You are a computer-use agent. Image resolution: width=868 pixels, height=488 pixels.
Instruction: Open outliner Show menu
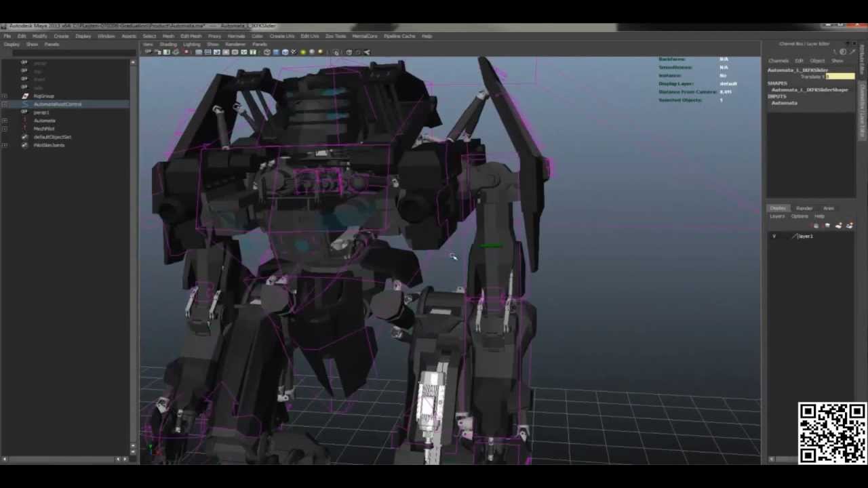click(32, 44)
